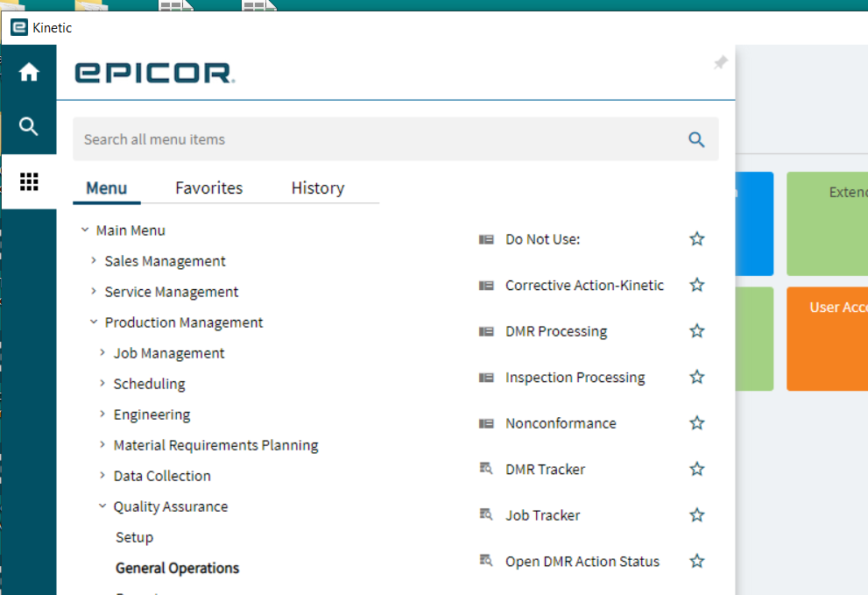Open the orange User Account tile
868x595 pixels.
pyautogui.click(x=827, y=339)
